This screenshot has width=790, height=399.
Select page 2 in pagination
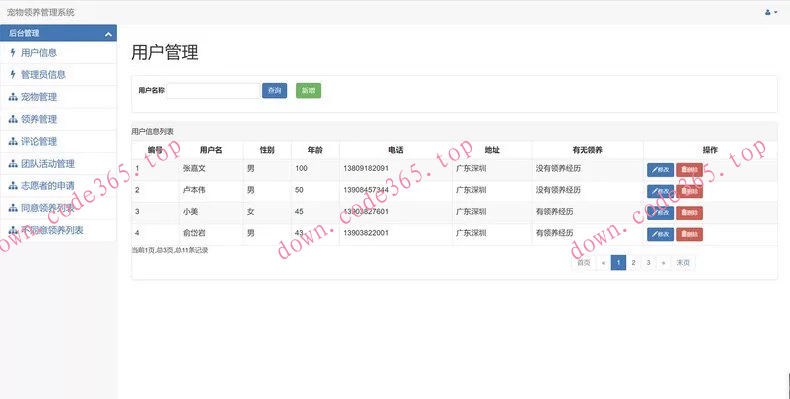tap(633, 262)
